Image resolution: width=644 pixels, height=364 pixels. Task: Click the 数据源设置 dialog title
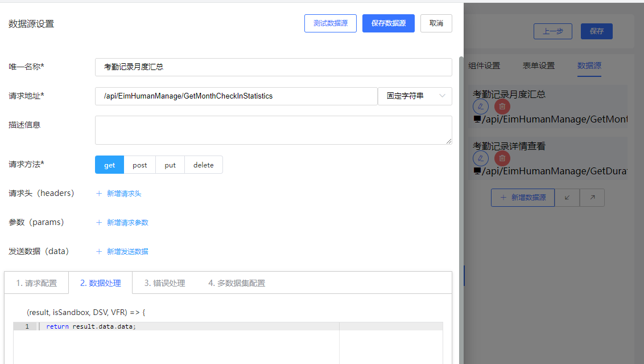click(x=31, y=24)
